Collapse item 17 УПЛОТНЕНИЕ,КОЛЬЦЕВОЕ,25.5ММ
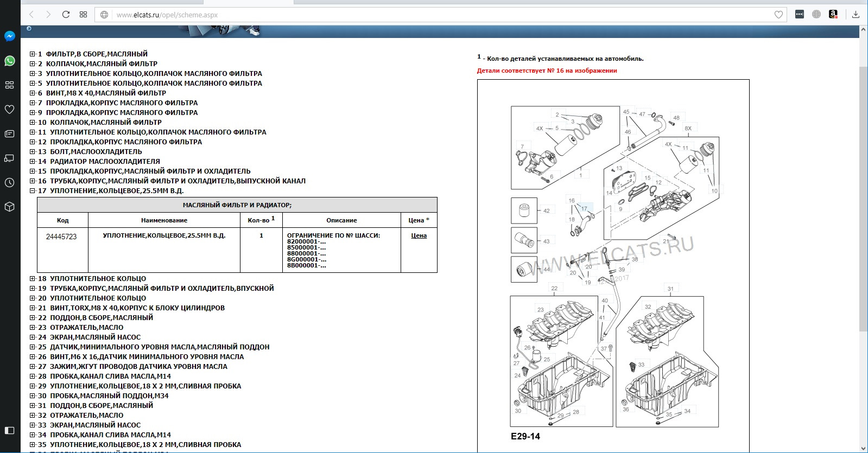Screen dimensions: 868x453 (33, 191)
